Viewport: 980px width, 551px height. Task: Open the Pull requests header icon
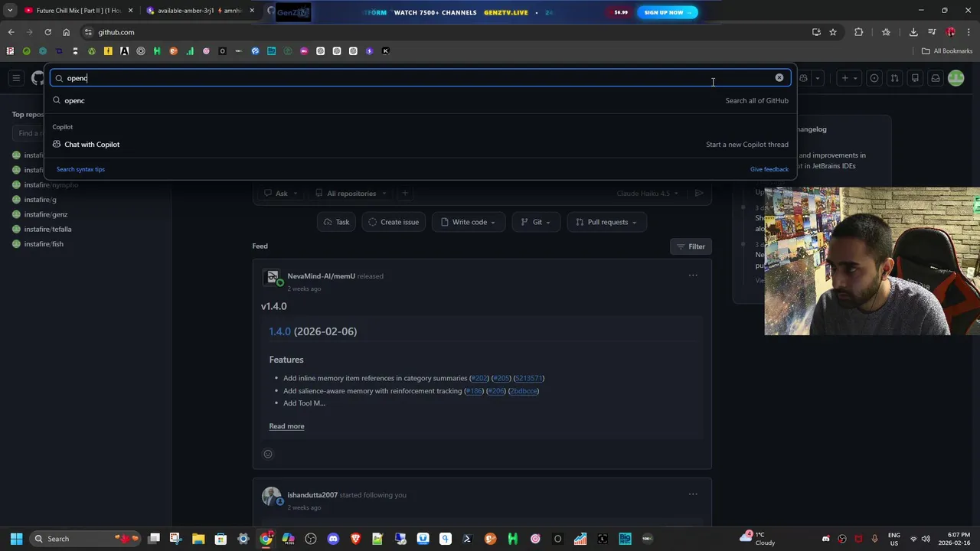(894, 78)
